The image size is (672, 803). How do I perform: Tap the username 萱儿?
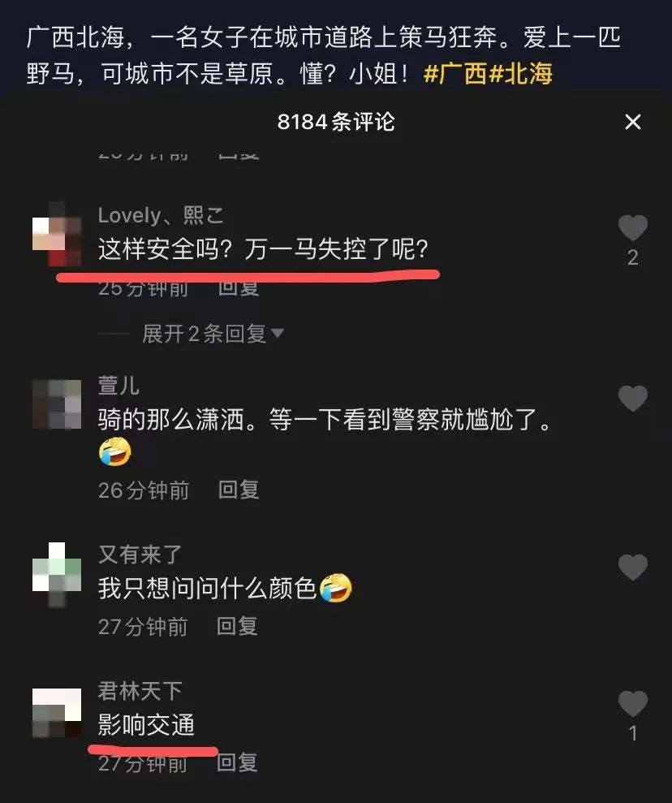118,385
